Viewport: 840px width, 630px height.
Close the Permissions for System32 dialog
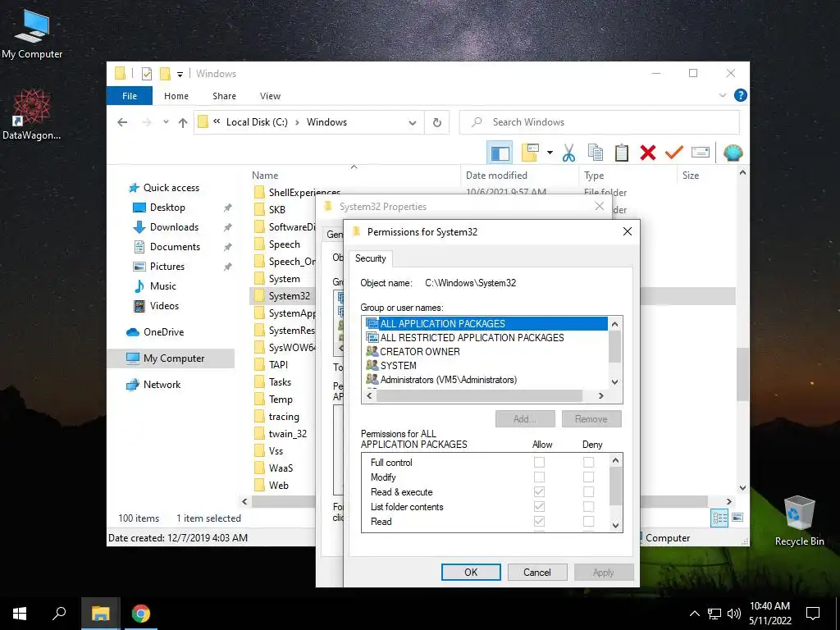pos(628,231)
